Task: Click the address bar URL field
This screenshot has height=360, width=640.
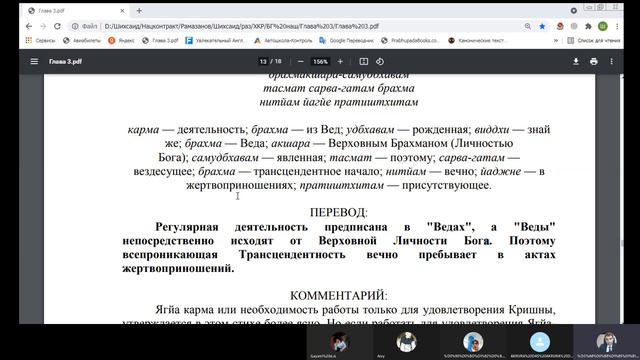Action: [x=310, y=26]
